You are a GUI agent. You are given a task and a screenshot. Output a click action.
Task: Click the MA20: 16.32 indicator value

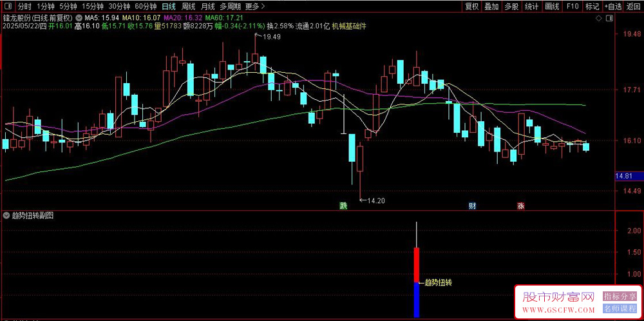[183, 19]
